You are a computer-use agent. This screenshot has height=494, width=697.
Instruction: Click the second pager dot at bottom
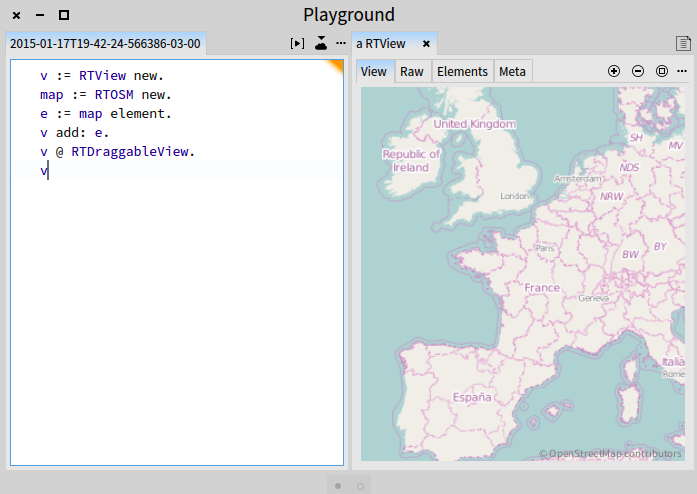(360, 485)
